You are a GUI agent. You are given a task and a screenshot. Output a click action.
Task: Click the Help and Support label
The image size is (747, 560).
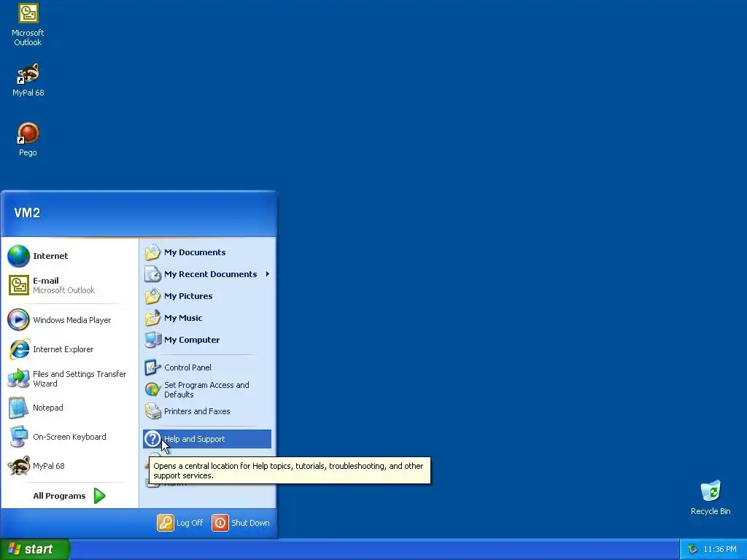[x=194, y=439]
